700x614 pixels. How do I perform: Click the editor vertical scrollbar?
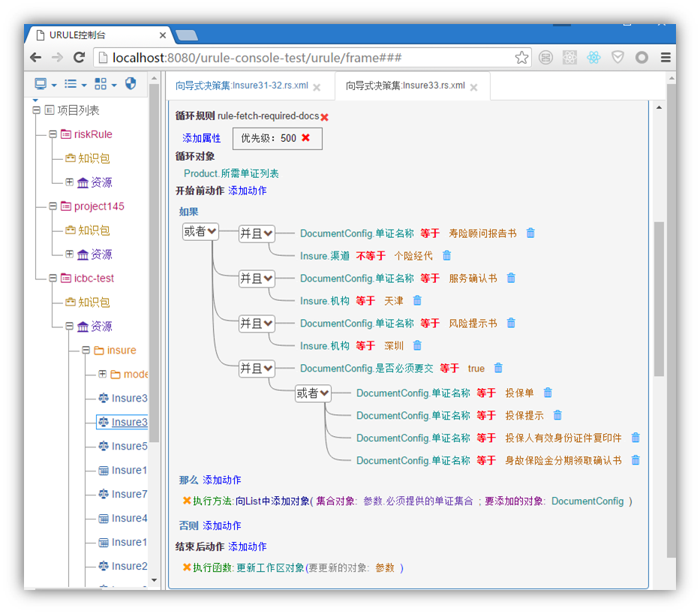click(x=659, y=299)
